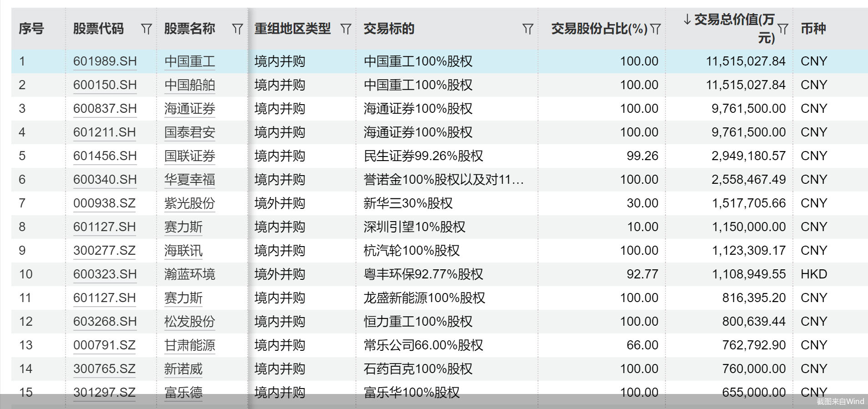Select the HKD currency cell
The width and height of the screenshot is (868, 409).
814,274
